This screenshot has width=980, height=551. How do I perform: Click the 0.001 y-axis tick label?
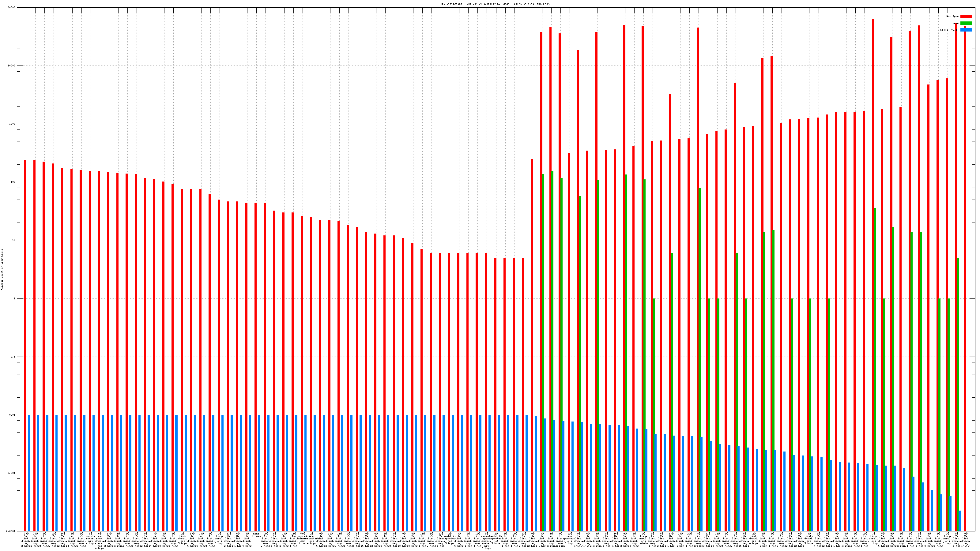pyautogui.click(x=11, y=473)
